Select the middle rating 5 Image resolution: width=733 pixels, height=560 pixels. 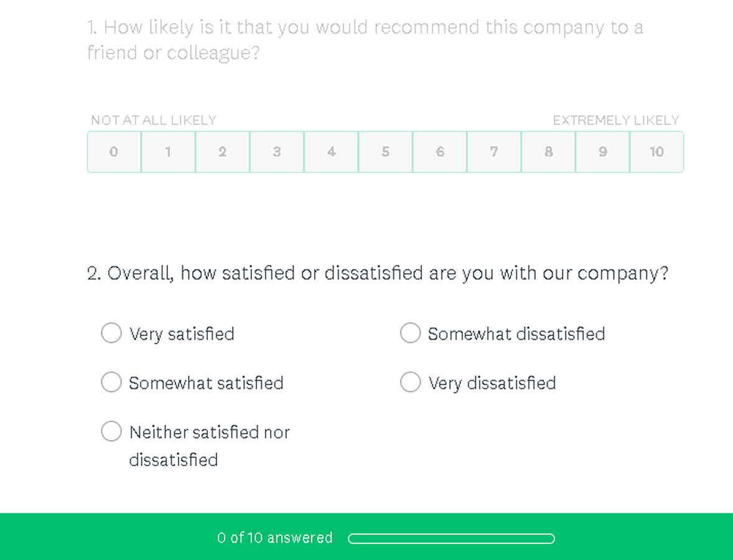point(385,152)
